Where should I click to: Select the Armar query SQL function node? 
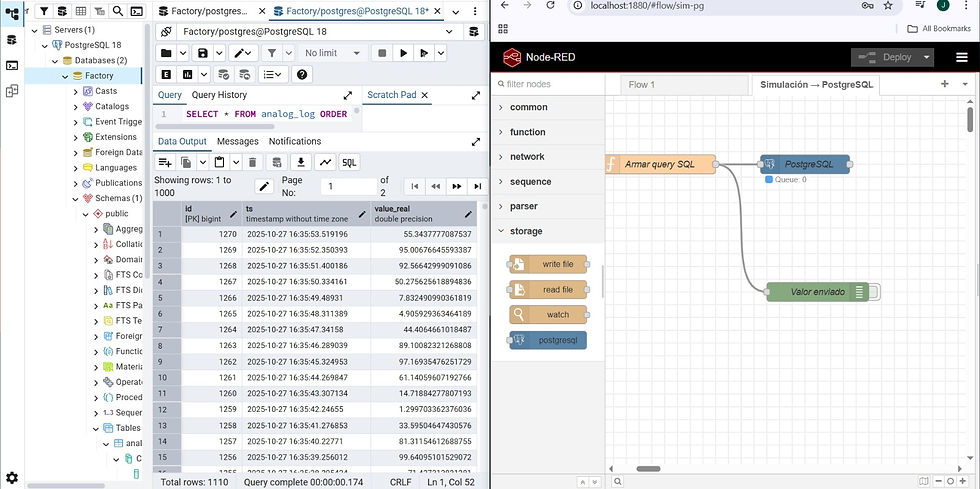(661, 164)
